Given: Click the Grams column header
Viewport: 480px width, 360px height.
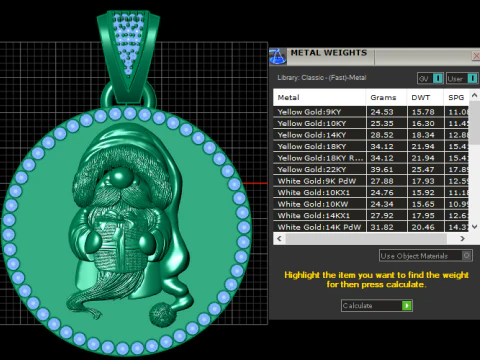Looking at the screenshot, I should click(x=386, y=97).
